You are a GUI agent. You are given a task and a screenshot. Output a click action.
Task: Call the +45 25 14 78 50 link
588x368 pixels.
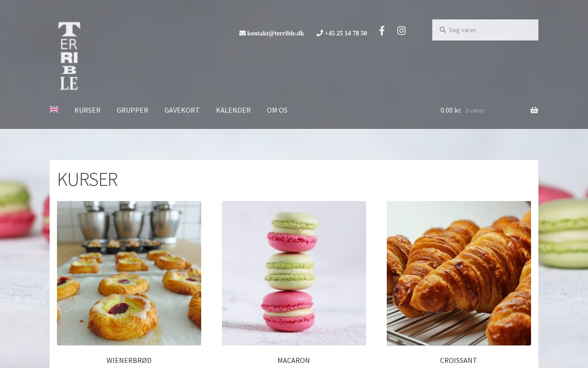click(346, 33)
